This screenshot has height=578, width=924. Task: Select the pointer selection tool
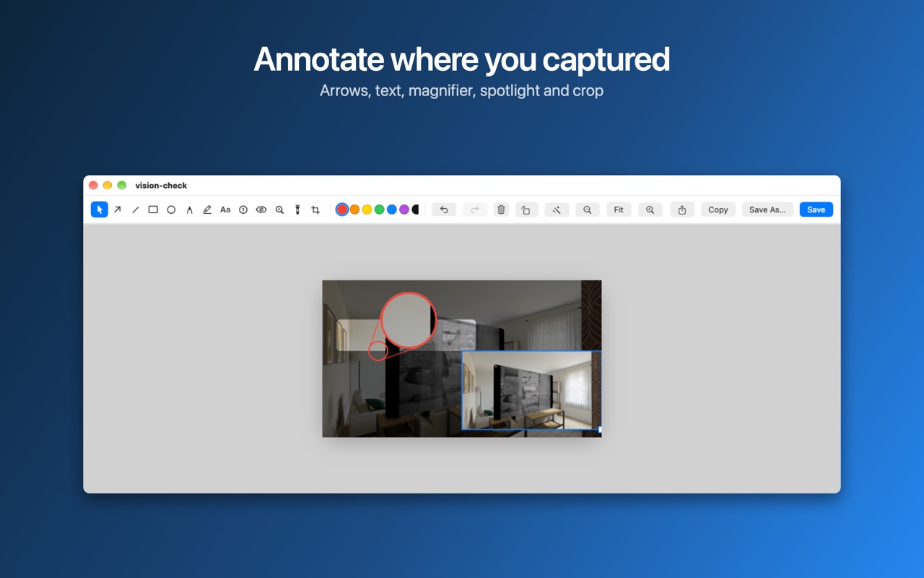click(x=100, y=210)
